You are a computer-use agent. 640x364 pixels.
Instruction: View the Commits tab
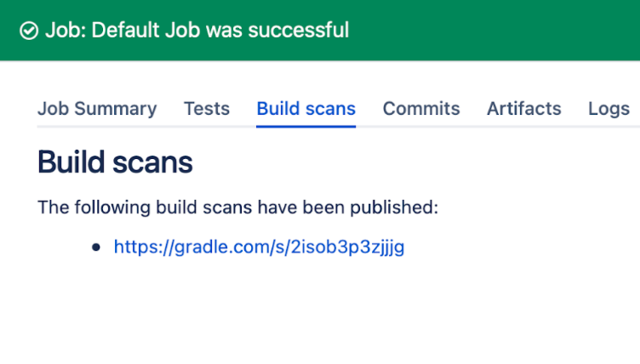[x=421, y=109]
